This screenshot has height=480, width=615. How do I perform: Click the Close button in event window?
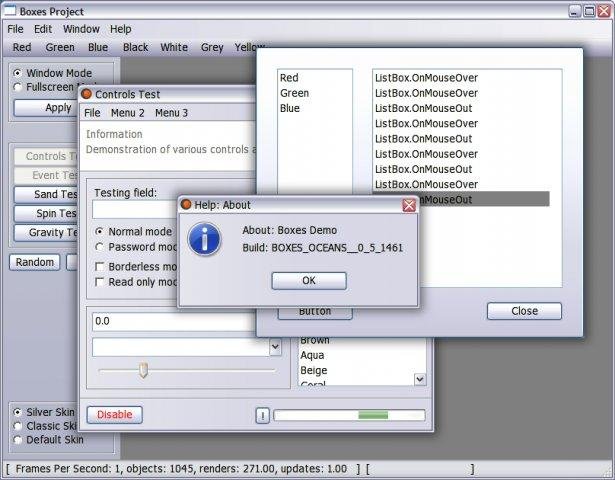pos(524,311)
